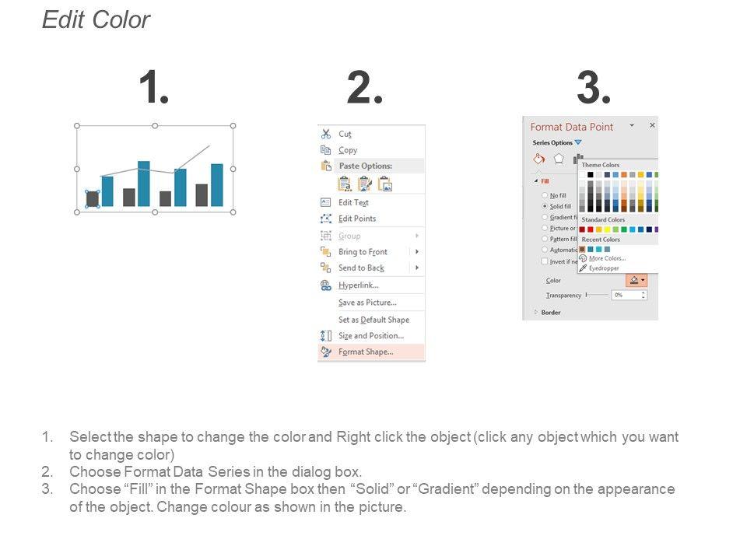Click More Colors option
The height and width of the screenshot is (560, 747).
pos(607,258)
